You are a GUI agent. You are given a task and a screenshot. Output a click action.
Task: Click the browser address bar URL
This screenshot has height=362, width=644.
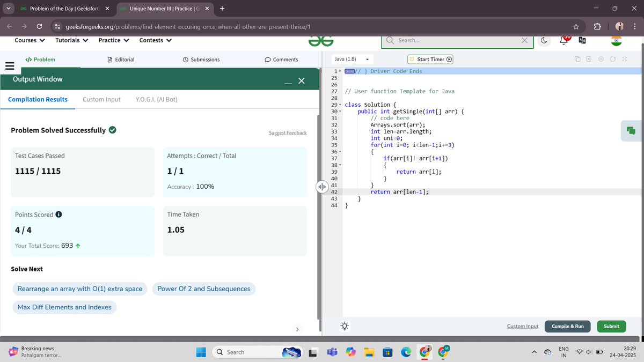pos(188,26)
